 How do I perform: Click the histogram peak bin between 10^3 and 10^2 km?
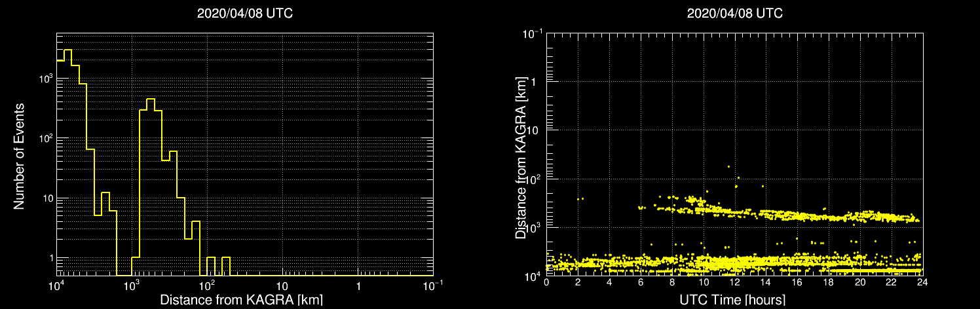pyautogui.click(x=150, y=187)
